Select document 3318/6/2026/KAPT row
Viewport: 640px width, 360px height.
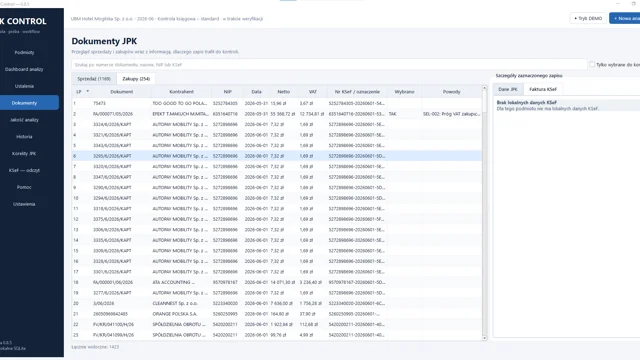pyautogui.click(x=277, y=209)
